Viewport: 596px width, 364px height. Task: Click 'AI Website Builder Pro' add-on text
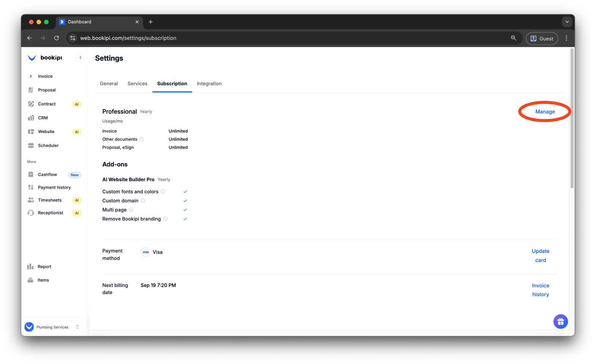[128, 179]
